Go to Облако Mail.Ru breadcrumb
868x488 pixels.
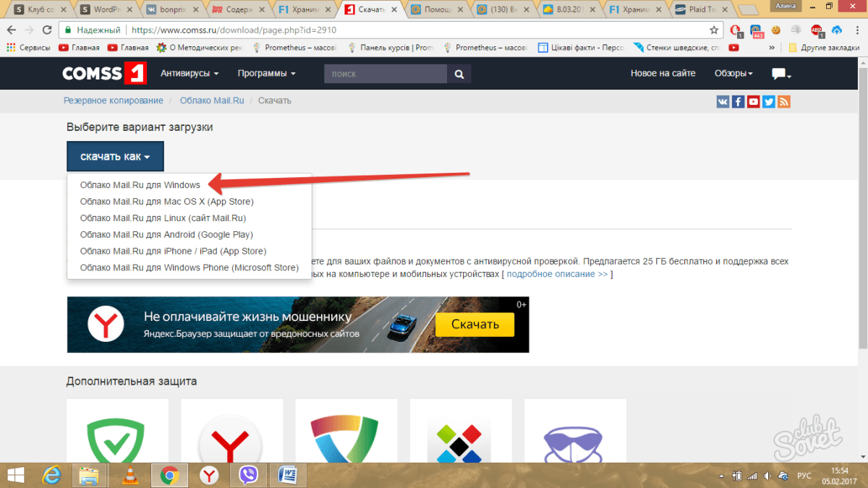pyautogui.click(x=210, y=101)
